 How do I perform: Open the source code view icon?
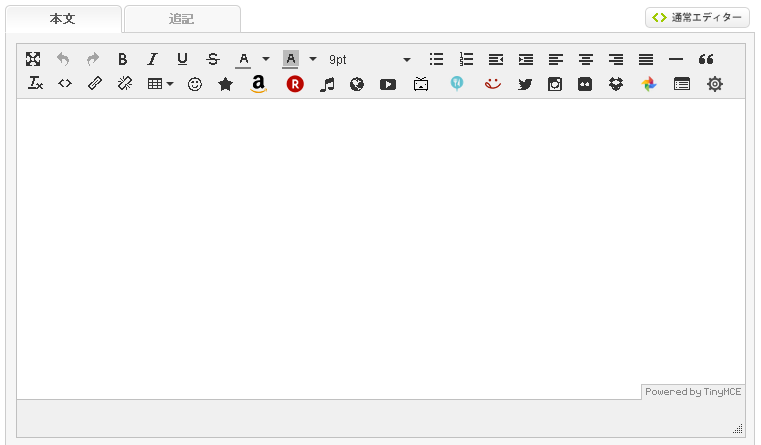pyautogui.click(x=65, y=83)
